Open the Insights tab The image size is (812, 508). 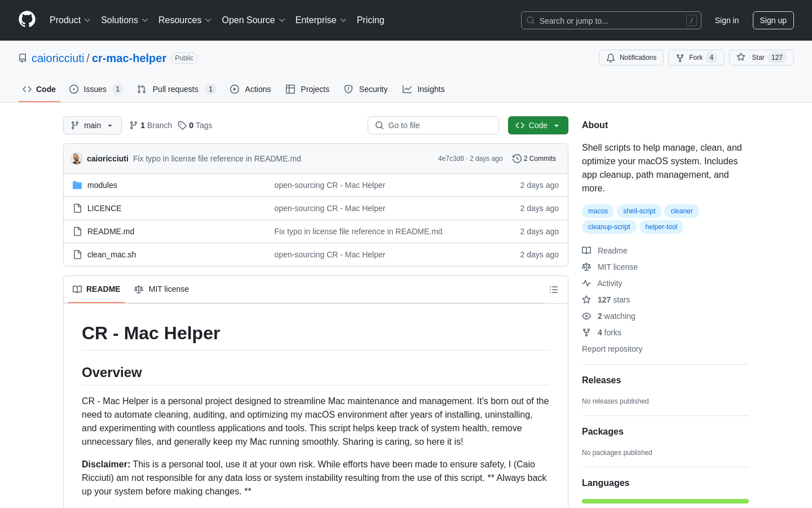tap(423, 89)
